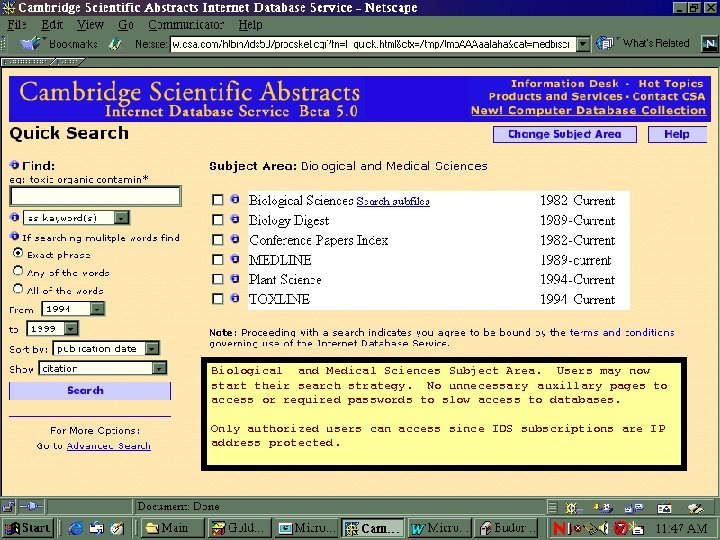The height and width of the screenshot is (540, 720).
Task: Click info icon for TOXLINE
Action: (235, 298)
